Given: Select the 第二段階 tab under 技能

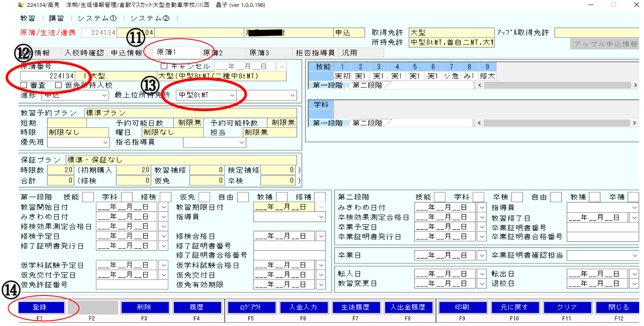Looking at the screenshot, I should [x=367, y=85].
